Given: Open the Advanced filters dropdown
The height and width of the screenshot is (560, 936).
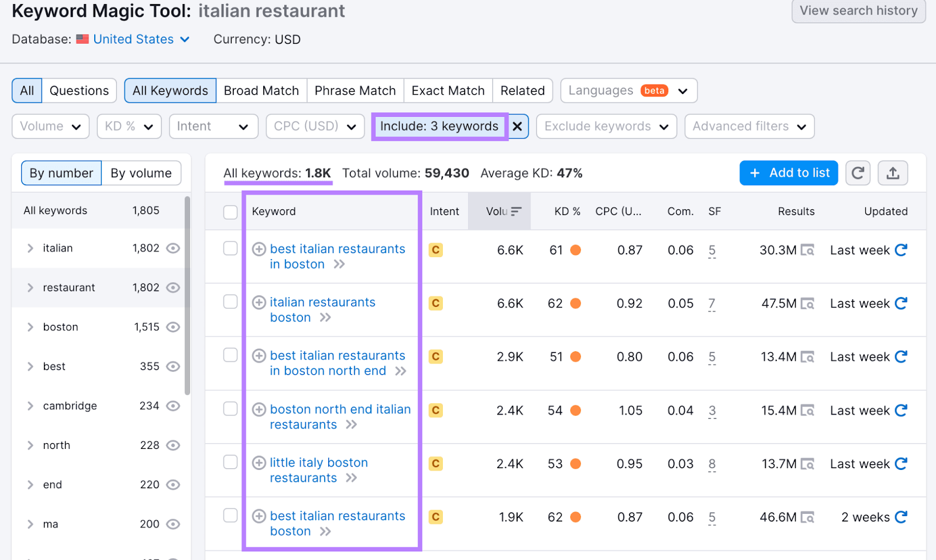Looking at the screenshot, I should click(x=749, y=126).
